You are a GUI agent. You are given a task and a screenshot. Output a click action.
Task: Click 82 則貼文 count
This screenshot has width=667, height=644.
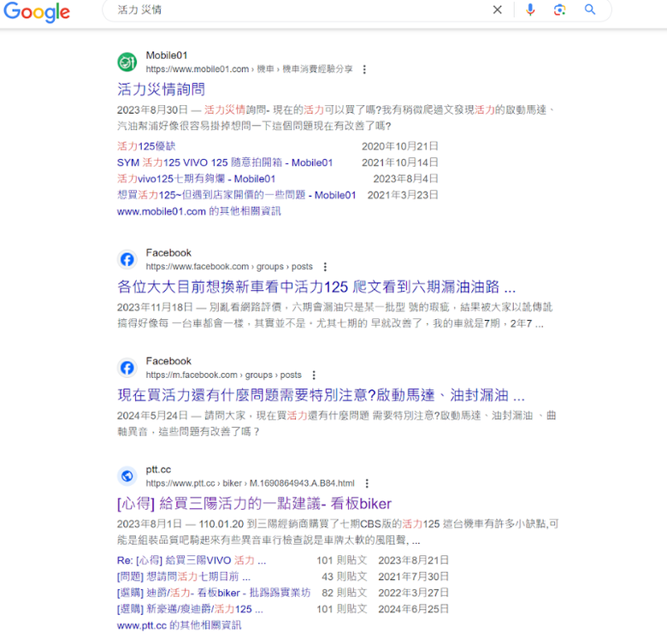[x=344, y=593]
